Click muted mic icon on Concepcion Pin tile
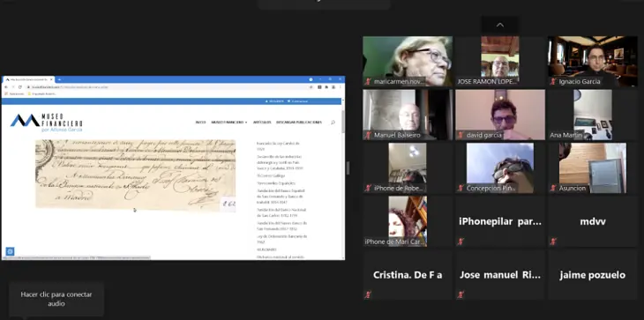 (461, 189)
